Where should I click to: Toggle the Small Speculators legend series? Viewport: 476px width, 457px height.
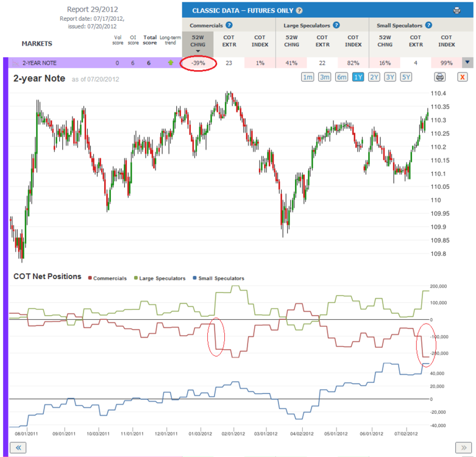point(219,278)
